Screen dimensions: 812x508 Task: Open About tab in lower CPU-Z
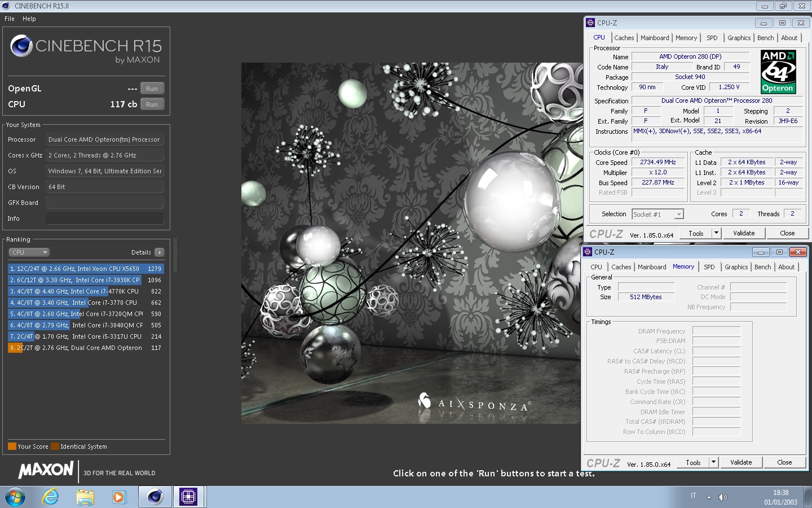point(787,267)
